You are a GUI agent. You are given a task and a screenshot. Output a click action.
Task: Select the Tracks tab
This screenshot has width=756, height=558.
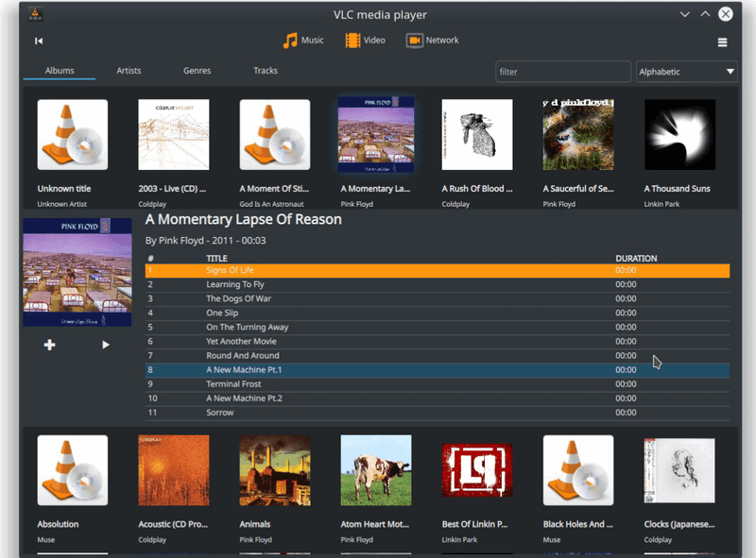click(266, 70)
